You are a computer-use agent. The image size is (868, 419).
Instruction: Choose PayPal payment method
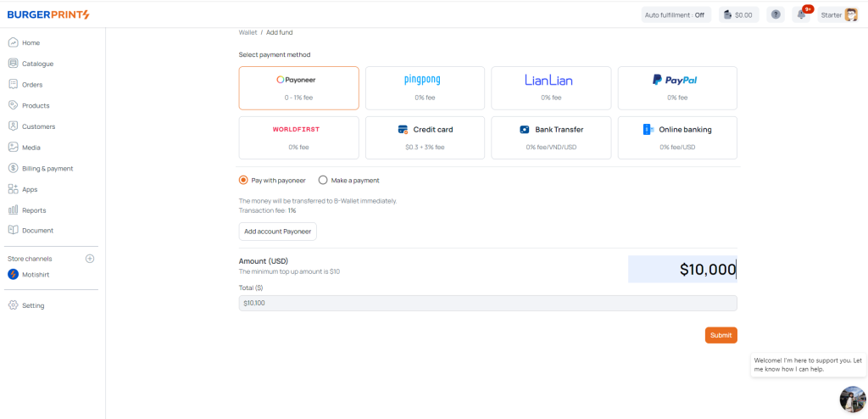pos(676,87)
